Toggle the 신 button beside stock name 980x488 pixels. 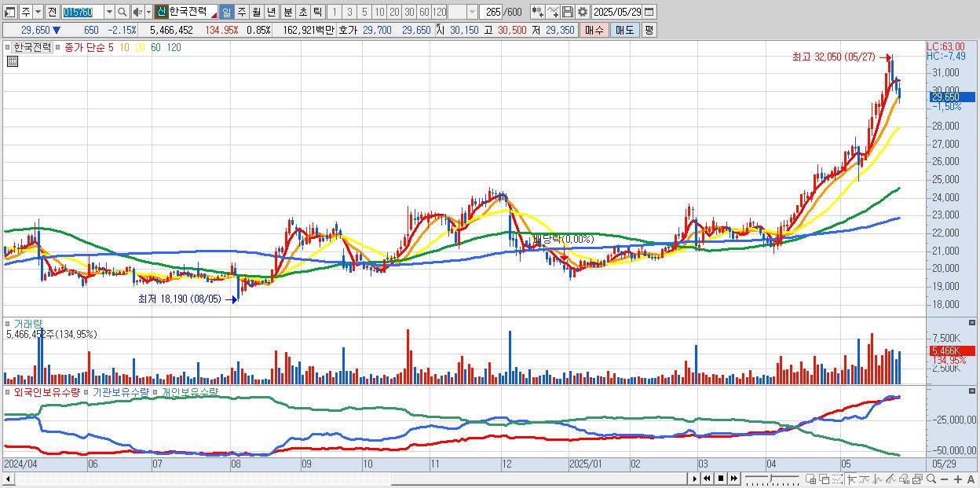click(x=160, y=12)
